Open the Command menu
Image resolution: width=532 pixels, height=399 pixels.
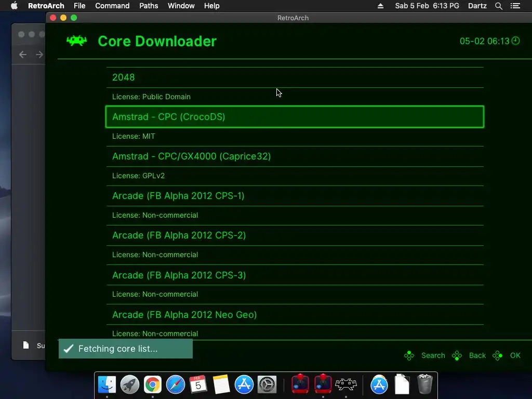click(x=112, y=6)
